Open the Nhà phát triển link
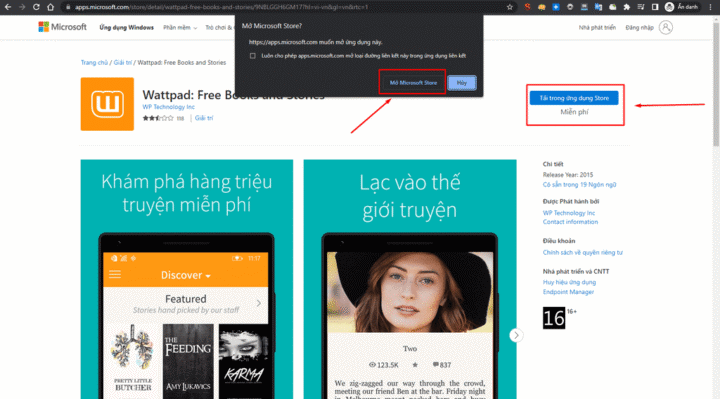720x399 pixels. pyautogui.click(x=597, y=28)
